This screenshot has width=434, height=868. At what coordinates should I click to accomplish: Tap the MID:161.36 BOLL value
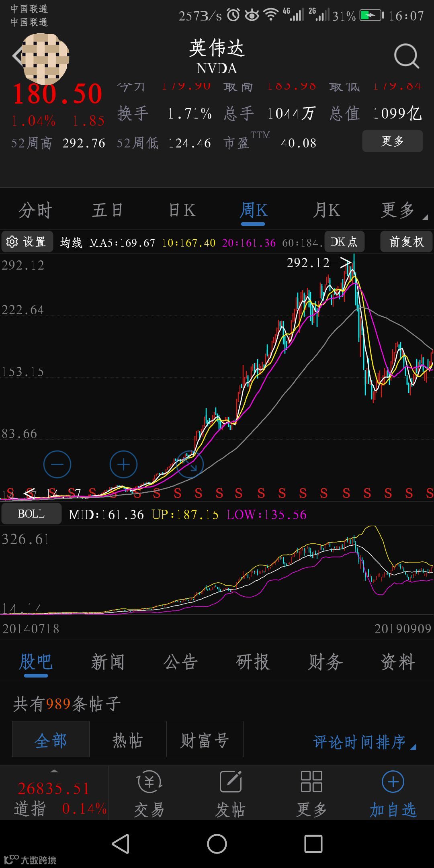pyautogui.click(x=106, y=515)
